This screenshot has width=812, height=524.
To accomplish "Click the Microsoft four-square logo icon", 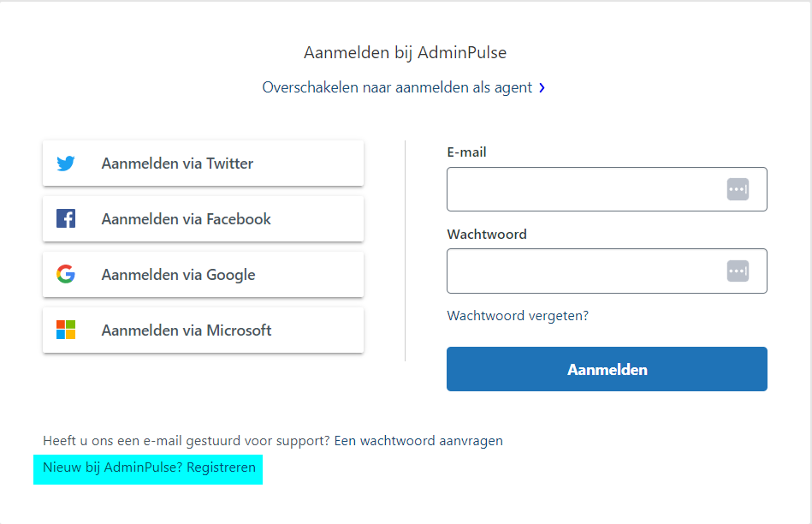I will pyautogui.click(x=66, y=330).
